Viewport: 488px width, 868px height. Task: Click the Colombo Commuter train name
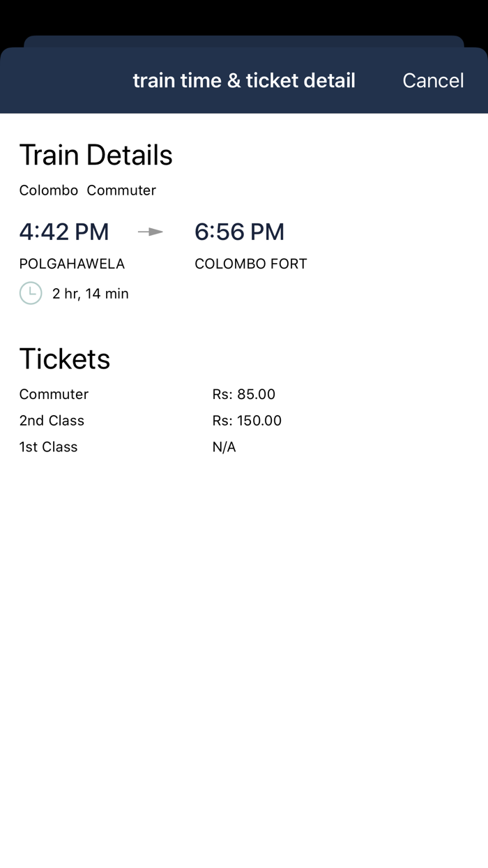[x=87, y=190]
